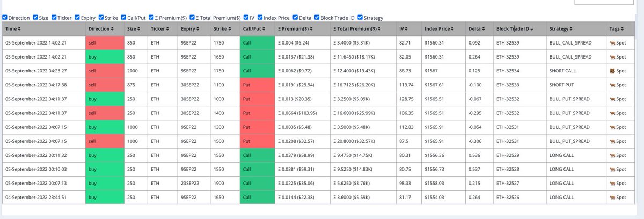The width and height of the screenshot is (644, 219).
Task: Toggle the Size column checkbox
Action: (35, 18)
